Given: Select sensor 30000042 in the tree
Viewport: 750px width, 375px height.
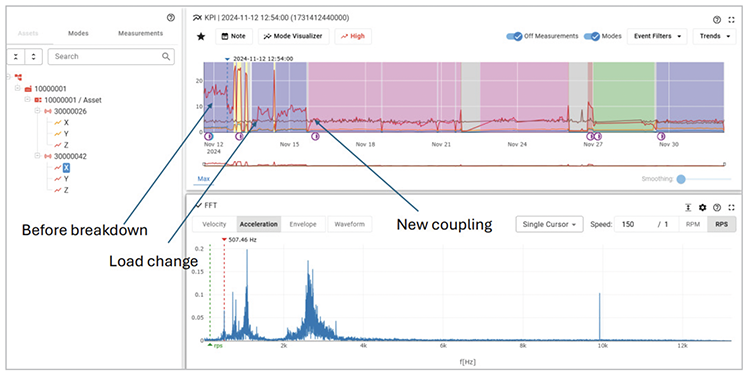Looking at the screenshot, I should tap(70, 156).
